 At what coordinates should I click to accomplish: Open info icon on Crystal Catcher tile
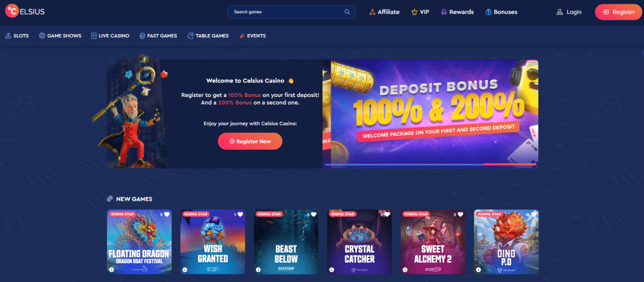point(331,269)
